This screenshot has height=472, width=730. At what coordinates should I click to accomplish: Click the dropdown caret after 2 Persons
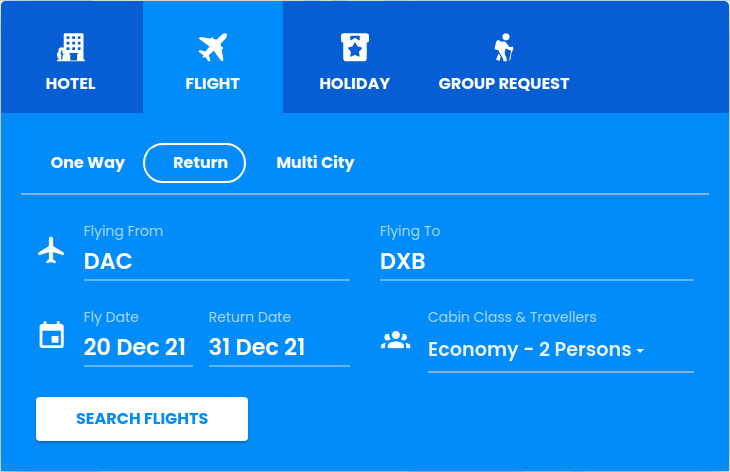640,351
